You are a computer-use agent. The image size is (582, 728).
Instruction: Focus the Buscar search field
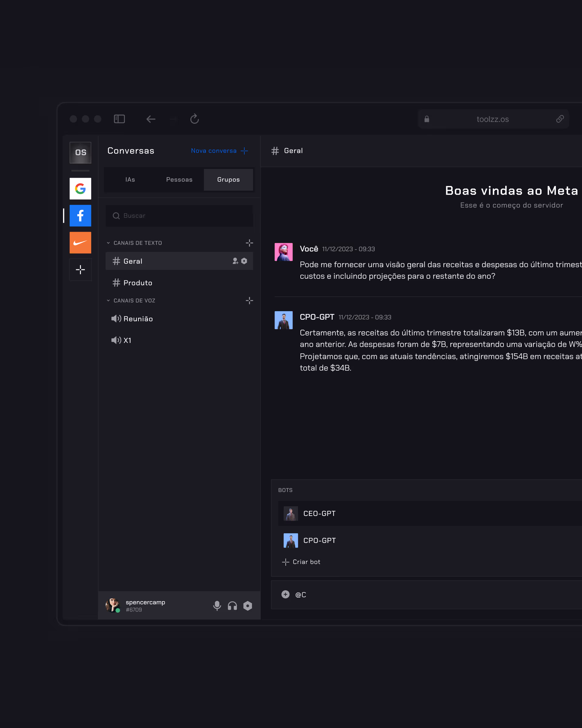[179, 216]
